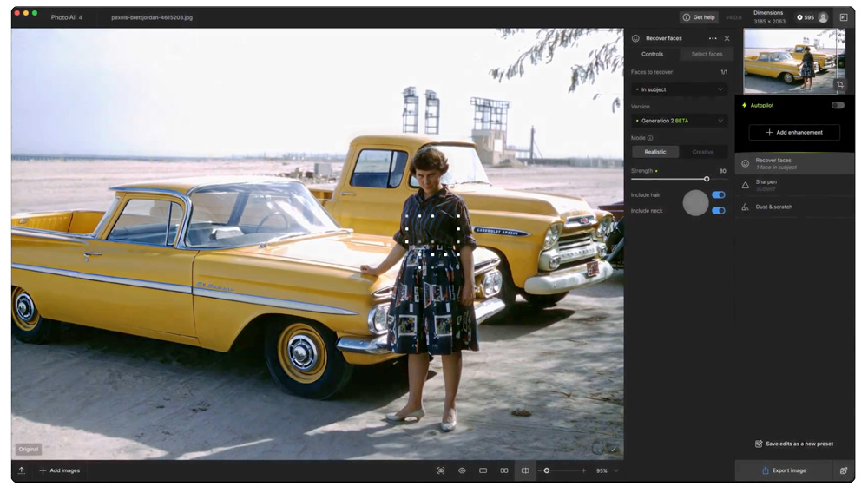Viewport: 868px width, 493px height.
Task: Select the split view comparison icon
Action: (x=525, y=470)
